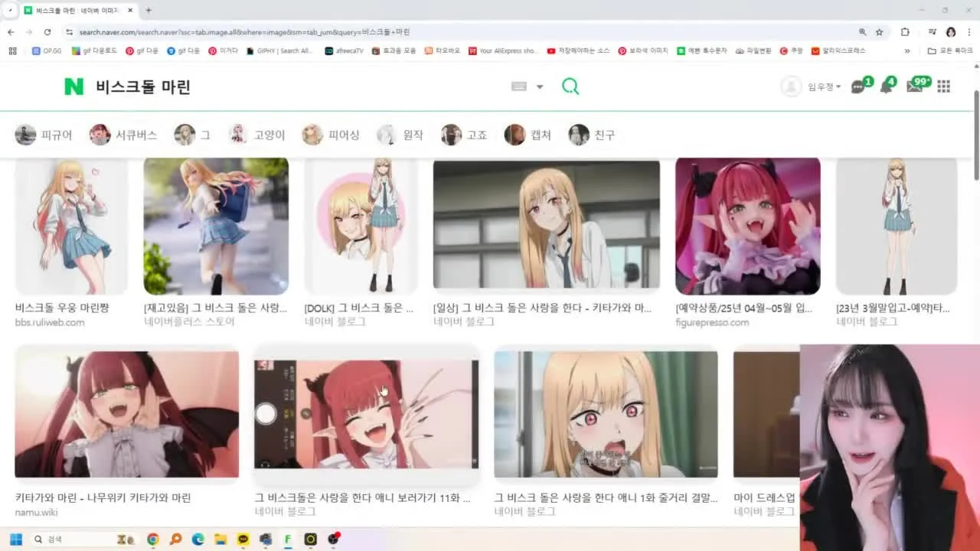Open the on-screen keyboard icon in search box
The height and width of the screenshot is (551, 980).
(x=519, y=86)
